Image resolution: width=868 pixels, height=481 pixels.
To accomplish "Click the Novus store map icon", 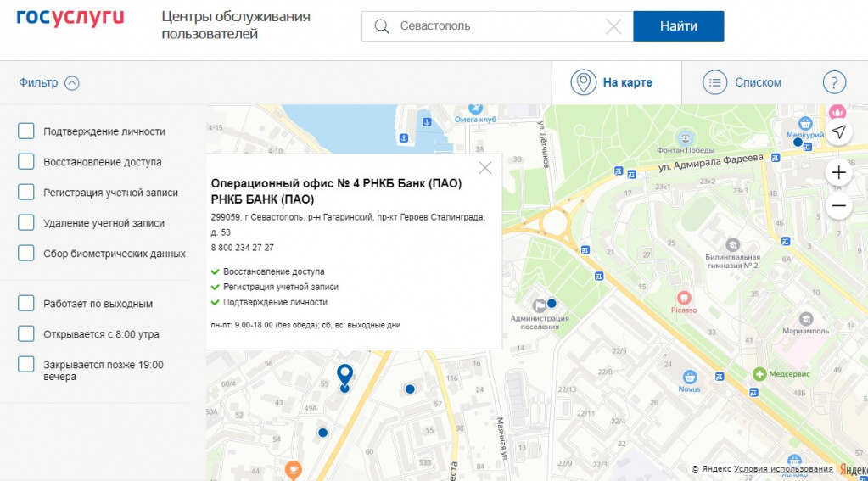I will (x=689, y=377).
